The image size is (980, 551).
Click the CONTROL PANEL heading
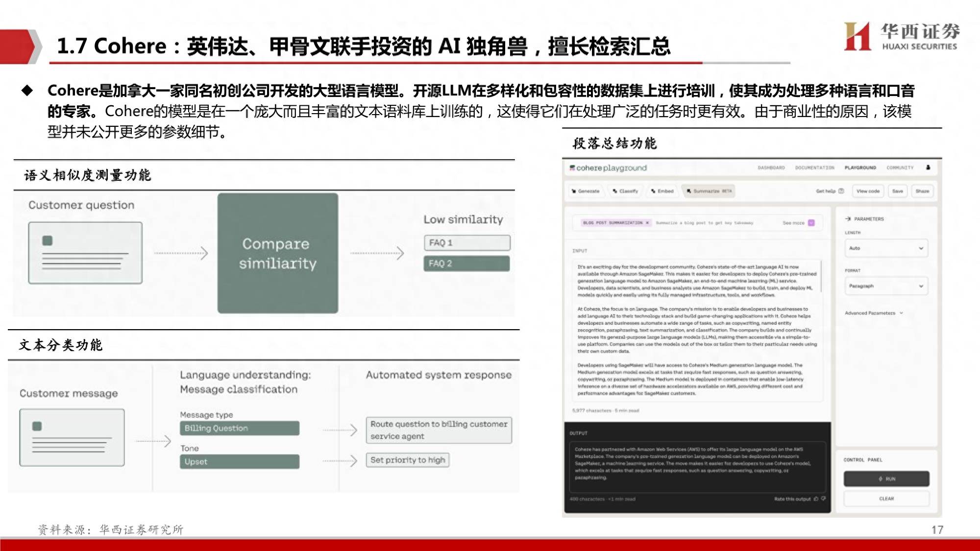863,460
